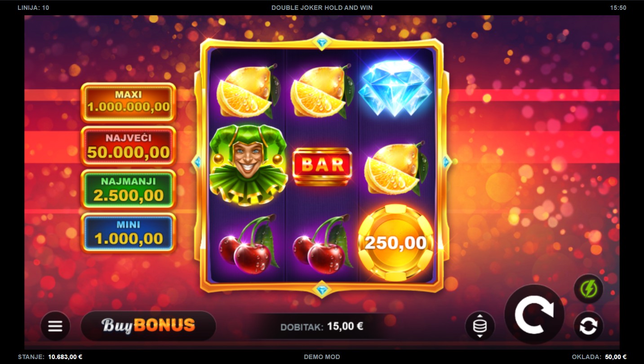
Task: Open the bet stake coin selector
Action: tap(480, 326)
